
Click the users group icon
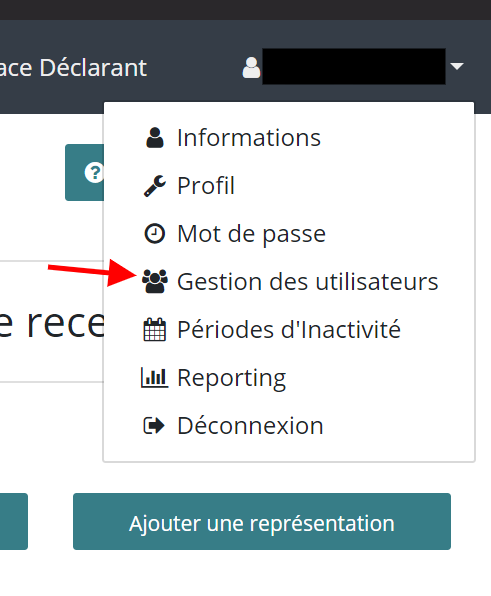coord(155,281)
